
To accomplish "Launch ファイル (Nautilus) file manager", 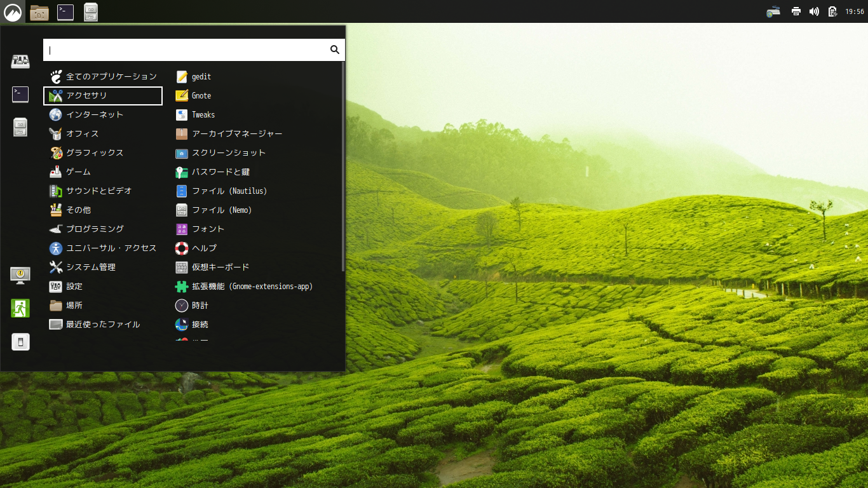I will click(x=221, y=191).
